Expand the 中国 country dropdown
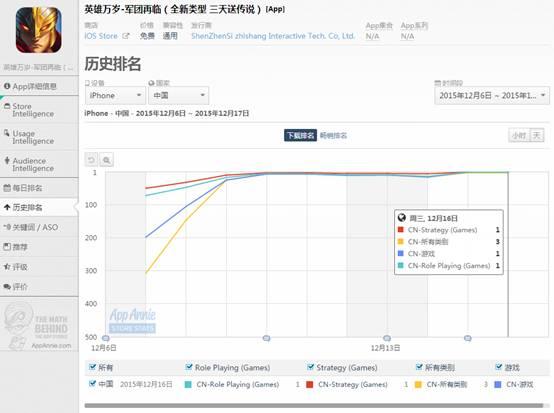Screen dimensions: 554x413 coord(178,95)
